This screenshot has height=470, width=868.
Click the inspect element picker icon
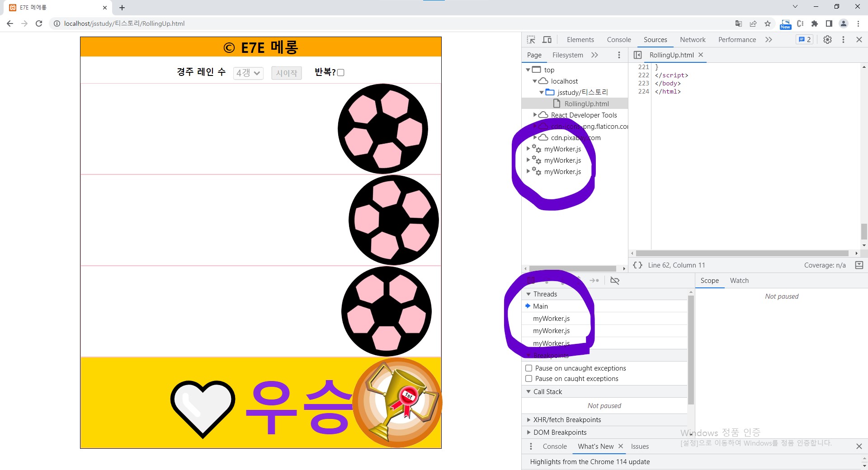point(531,40)
